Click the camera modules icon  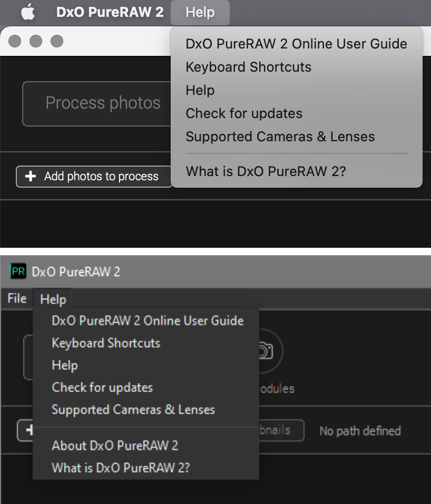(266, 351)
